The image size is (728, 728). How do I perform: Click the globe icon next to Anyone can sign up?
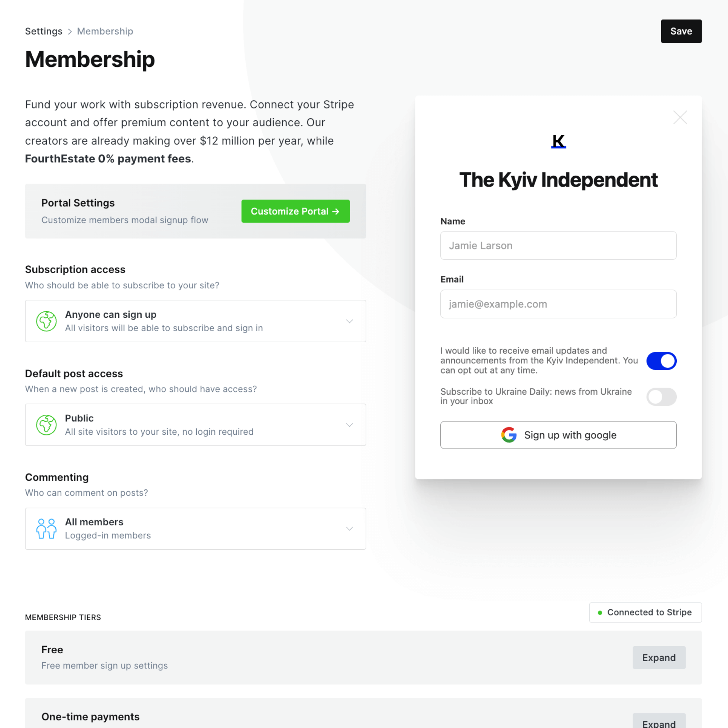pyautogui.click(x=46, y=321)
